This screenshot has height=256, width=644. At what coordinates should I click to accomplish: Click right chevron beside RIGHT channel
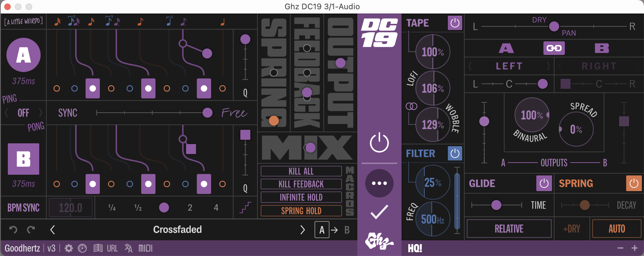(638, 66)
